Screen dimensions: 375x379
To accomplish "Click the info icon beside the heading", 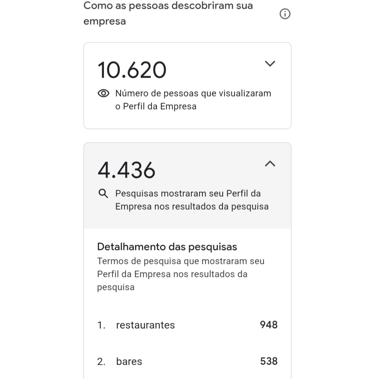I will click(285, 14).
